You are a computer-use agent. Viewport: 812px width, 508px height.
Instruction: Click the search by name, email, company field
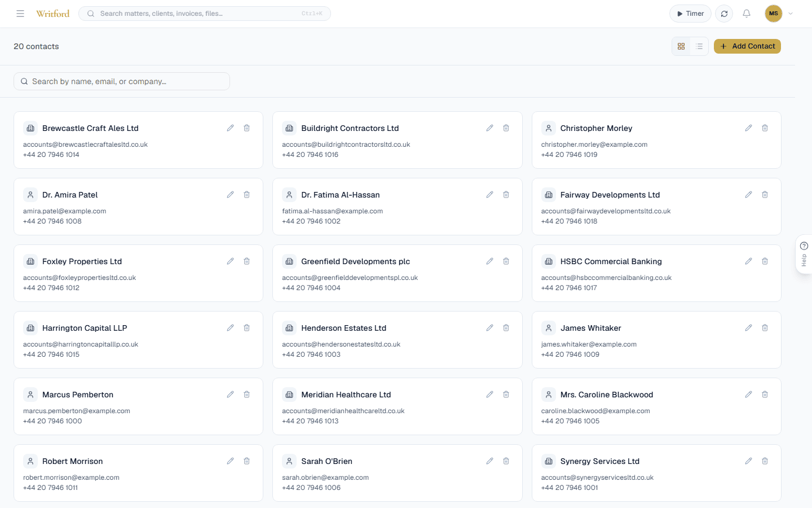pyautogui.click(x=122, y=81)
